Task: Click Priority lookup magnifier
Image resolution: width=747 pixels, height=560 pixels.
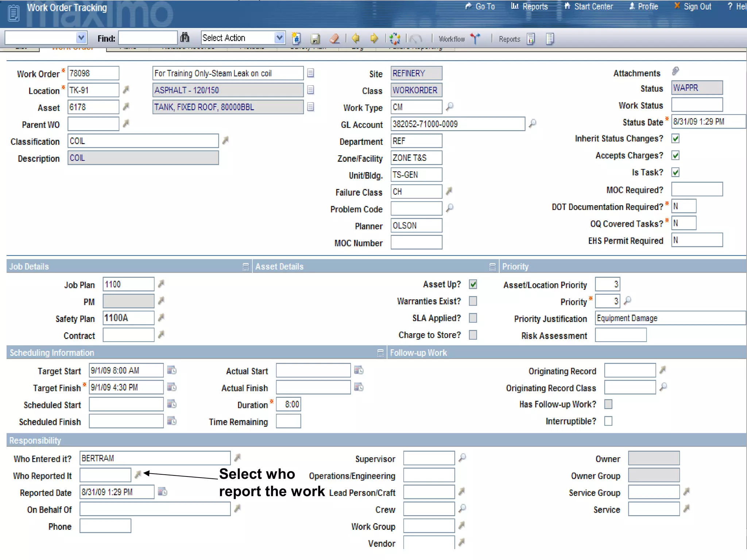Action: pos(627,301)
